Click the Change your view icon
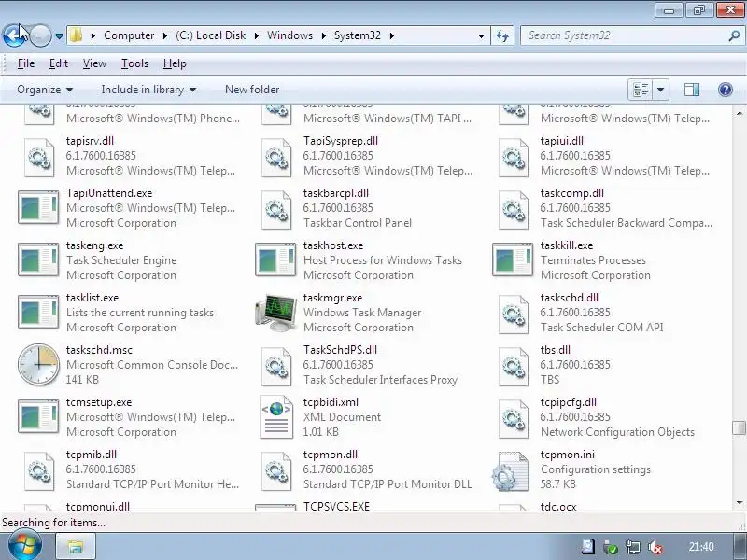This screenshot has height=560, width=747. pyautogui.click(x=641, y=90)
